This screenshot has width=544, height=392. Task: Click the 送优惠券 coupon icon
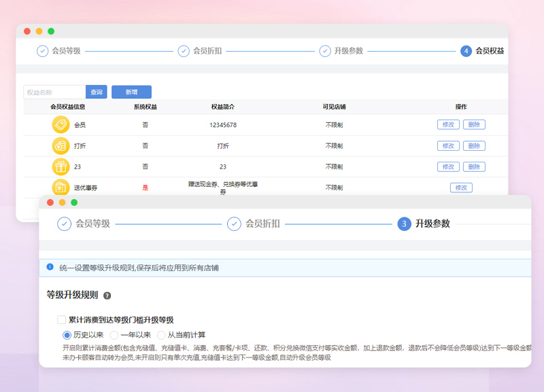tap(61, 188)
